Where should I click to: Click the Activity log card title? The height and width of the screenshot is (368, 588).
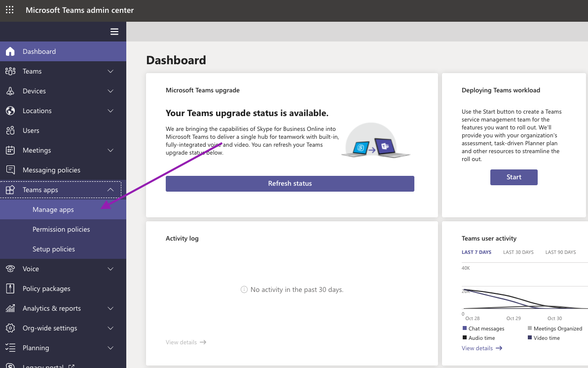pos(182,239)
